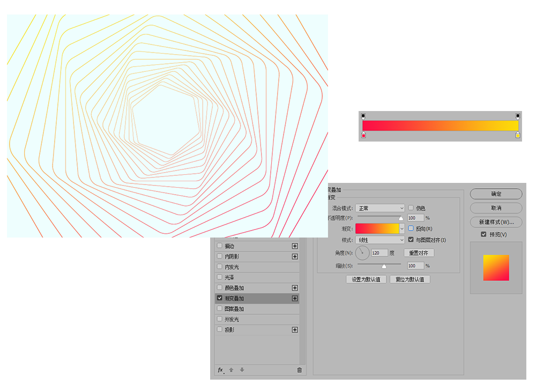Enable the 外发光 checkbox

[x=220, y=319]
